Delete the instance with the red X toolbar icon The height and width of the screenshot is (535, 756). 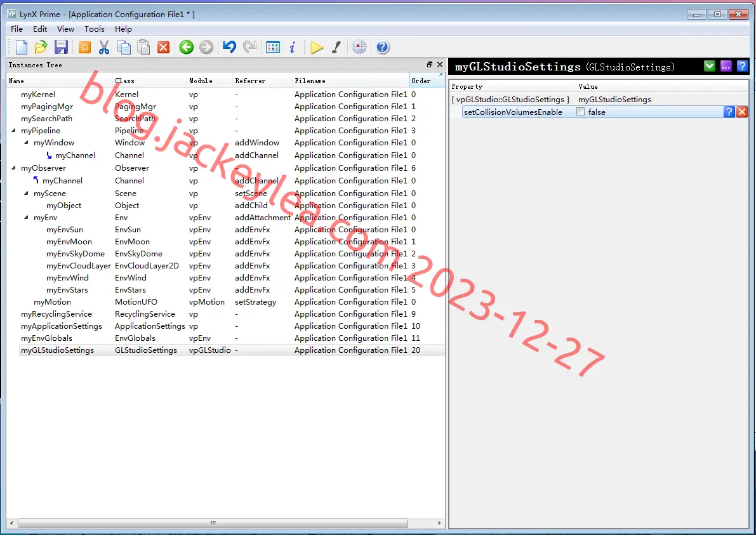point(164,47)
